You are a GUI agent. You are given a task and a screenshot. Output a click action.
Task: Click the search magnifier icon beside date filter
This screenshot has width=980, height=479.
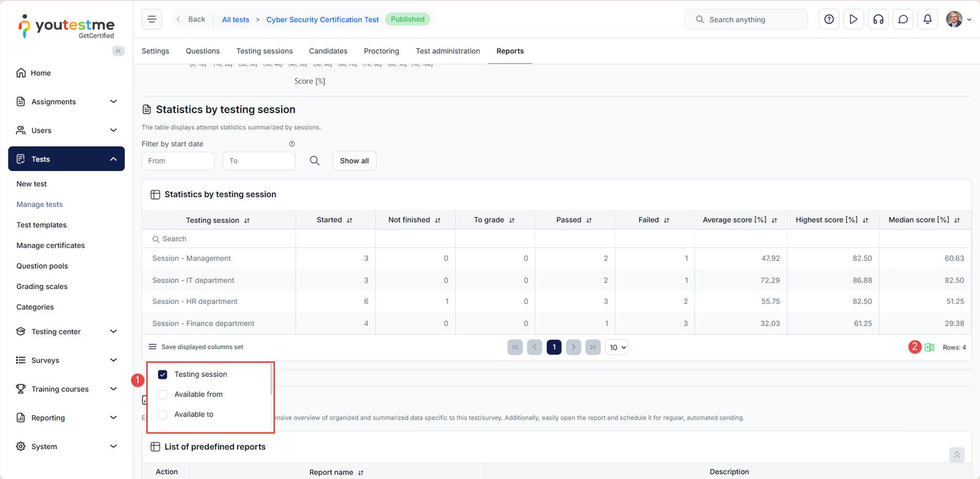coord(314,160)
